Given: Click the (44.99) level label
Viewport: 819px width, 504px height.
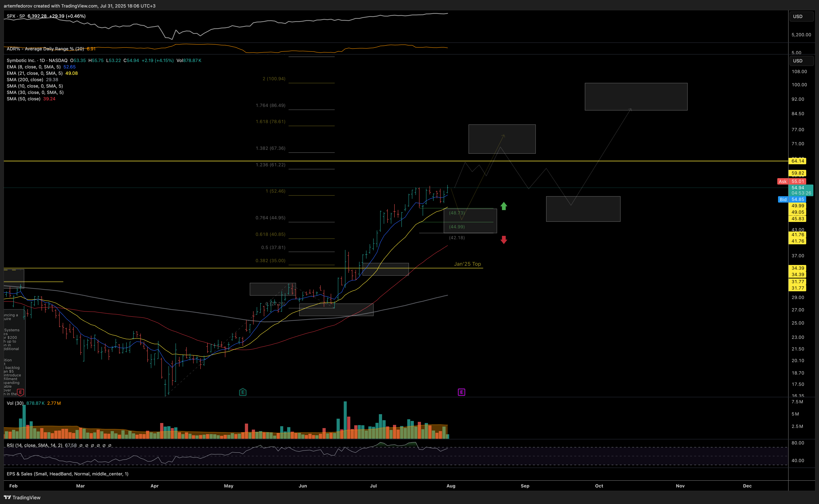Looking at the screenshot, I should click(457, 227).
